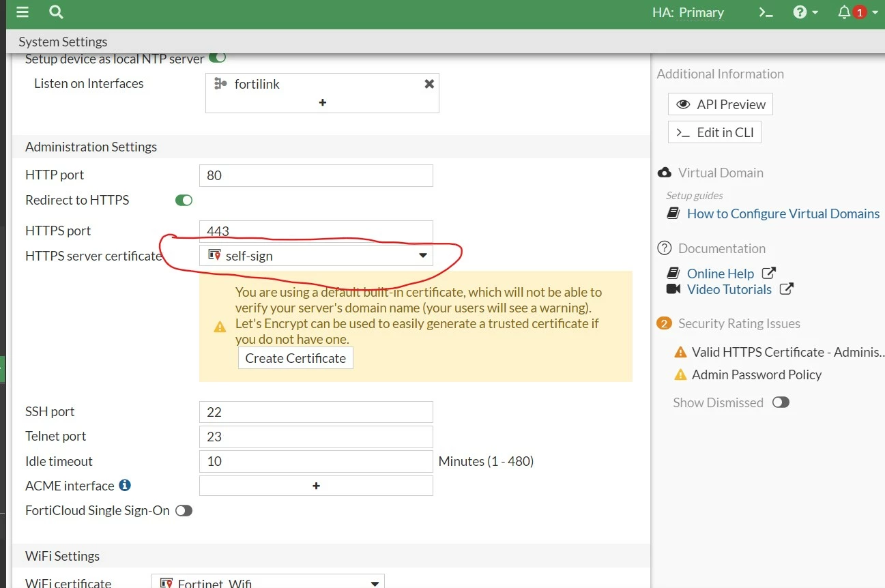885x588 pixels.
Task: Open the WiFi certificate dropdown
Action: click(x=268, y=583)
